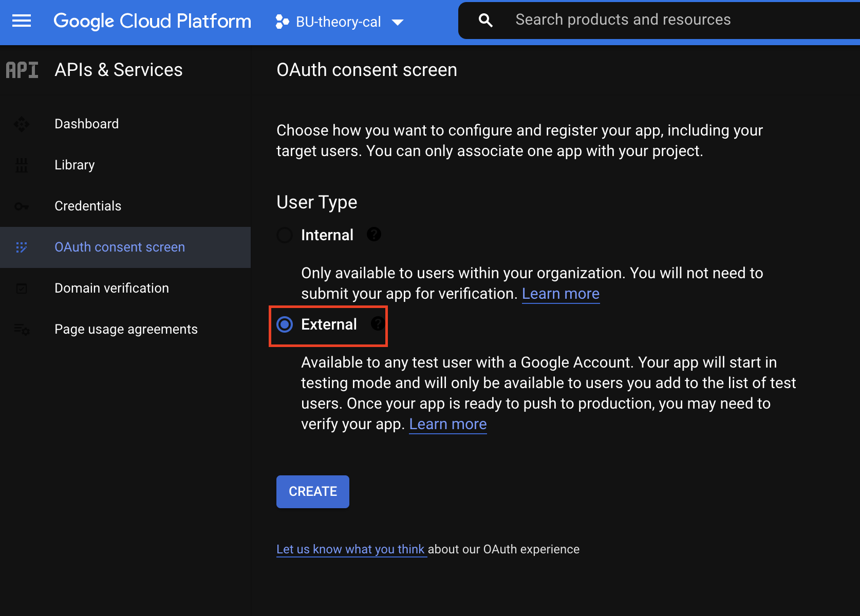The height and width of the screenshot is (616, 860).
Task: Click the Page usage agreements settings icon
Action: click(22, 329)
